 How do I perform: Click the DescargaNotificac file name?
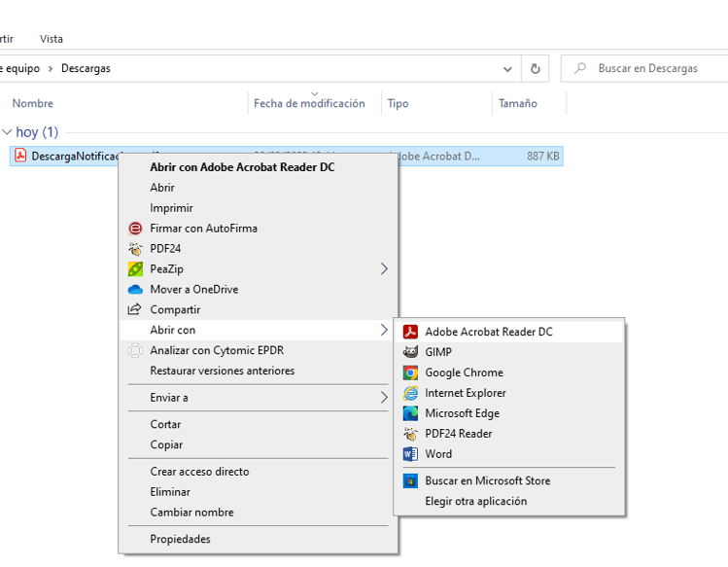(75, 157)
